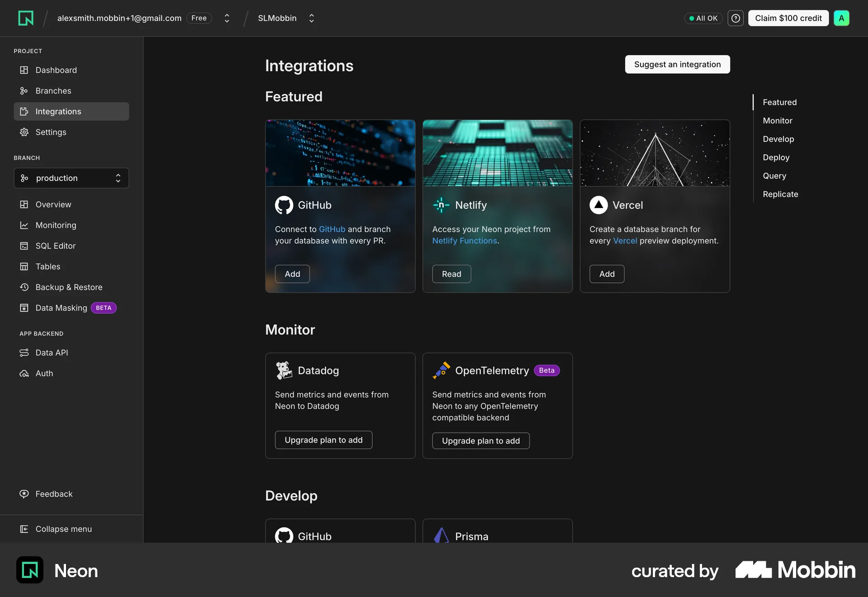Click the Feedback speech icon

[24, 494]
